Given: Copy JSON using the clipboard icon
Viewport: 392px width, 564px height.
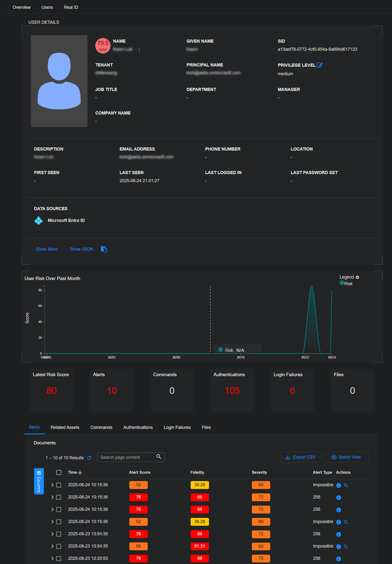Looking at the screenshot, I should click(x=104, y=249).
